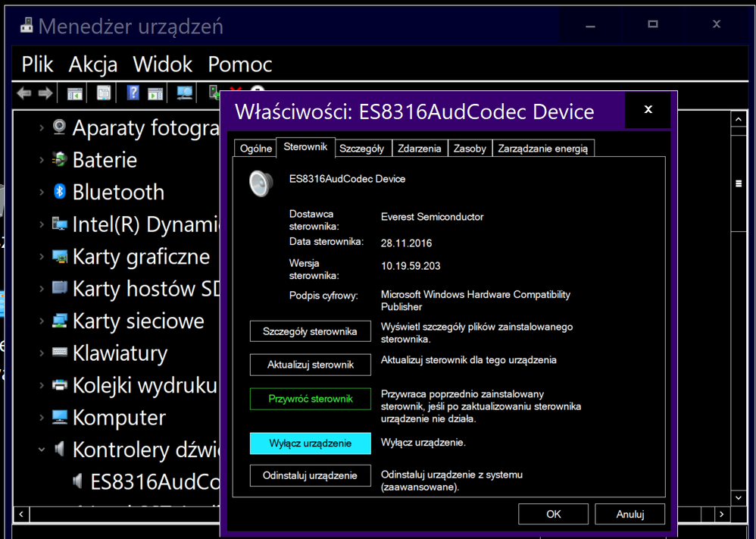
Task: Switch to the Zasoby tab
Action: click(x=470, y=149)
